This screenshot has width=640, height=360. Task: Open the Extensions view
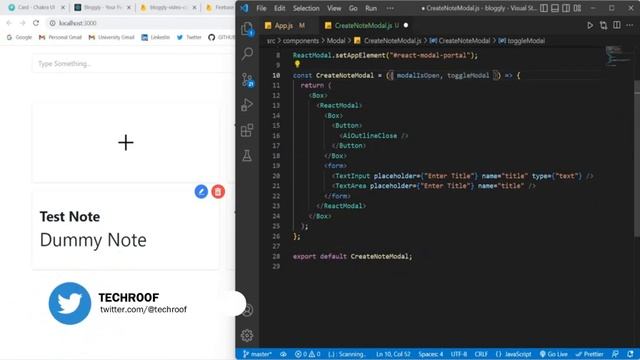click(247, 130)
